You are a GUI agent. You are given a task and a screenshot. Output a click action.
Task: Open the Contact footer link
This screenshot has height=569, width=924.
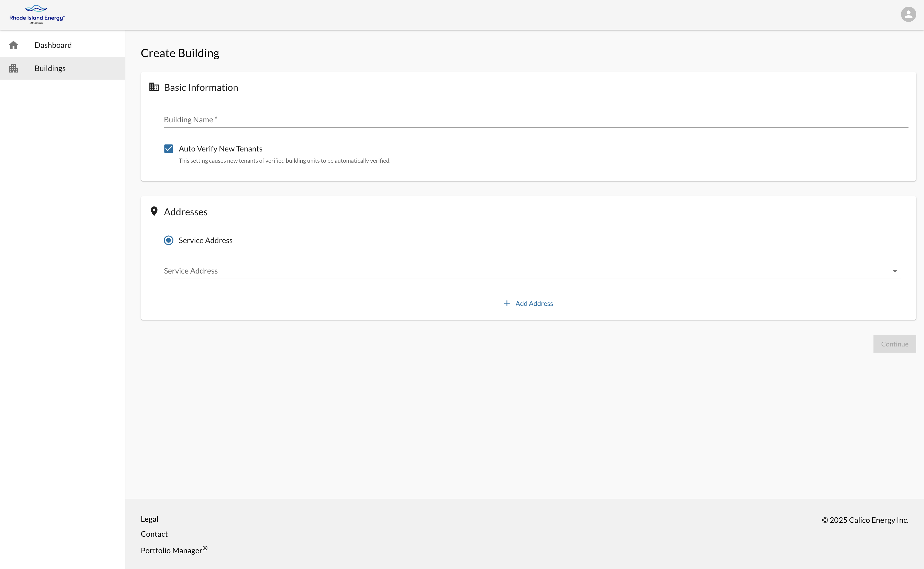click(x=154, y=534)
